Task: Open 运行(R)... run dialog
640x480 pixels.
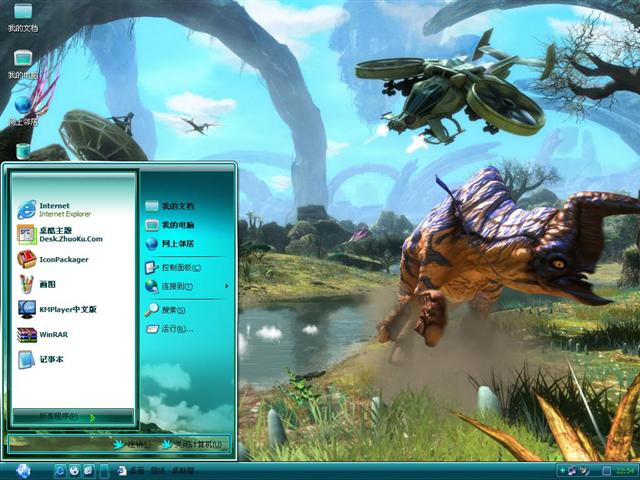Action: click(x=169, y=329)
